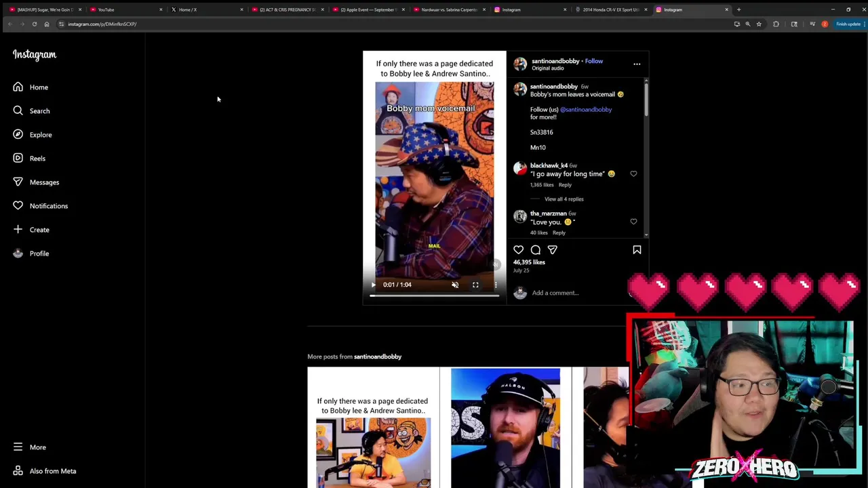Like tha_marzman's comment

[x=633, y=222]
